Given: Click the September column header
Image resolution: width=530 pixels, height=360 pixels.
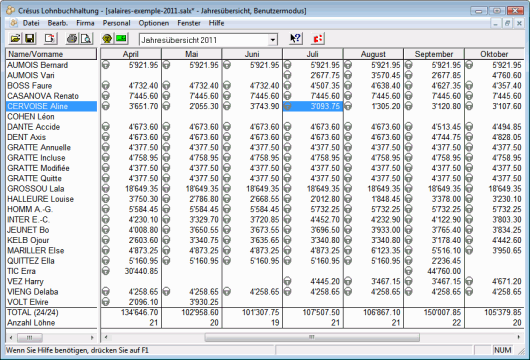Looking at the screenshot, I should (x=434, y=54).
